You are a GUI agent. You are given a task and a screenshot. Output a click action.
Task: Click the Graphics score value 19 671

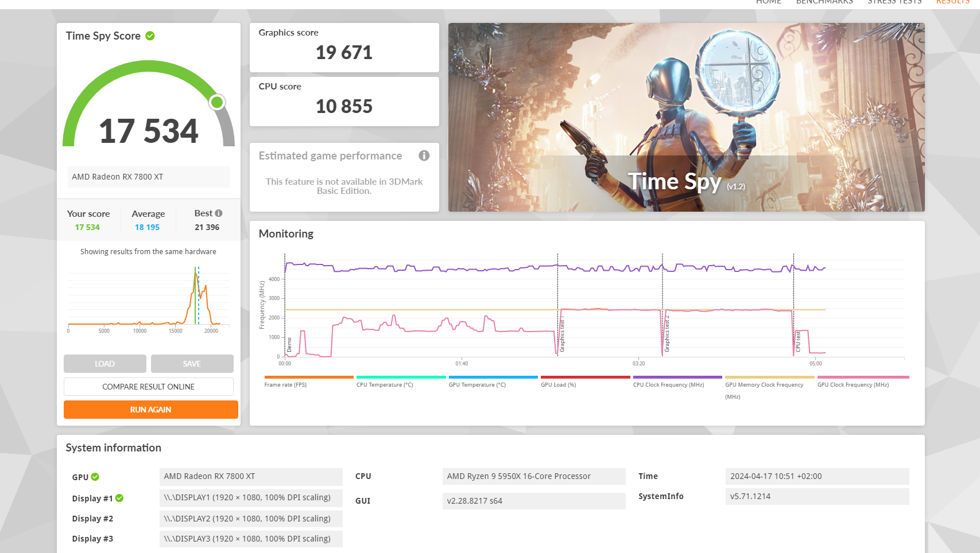344,53
